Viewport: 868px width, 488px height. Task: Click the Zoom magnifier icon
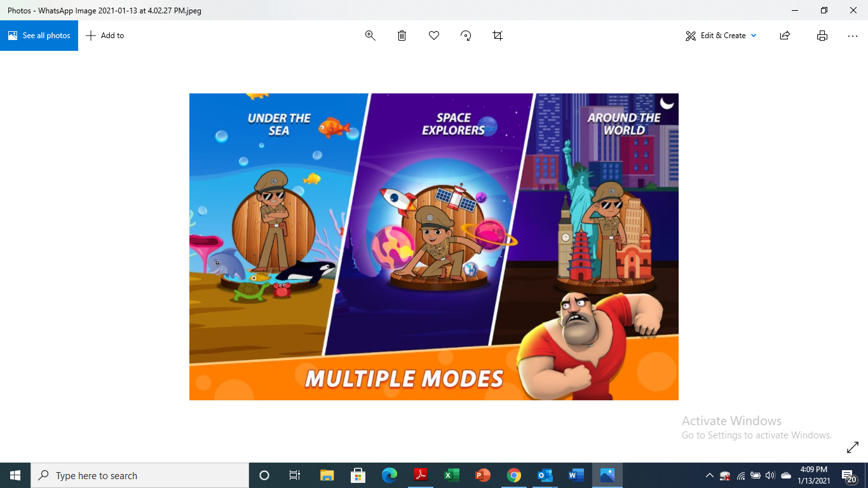click(x=370, y=36)
